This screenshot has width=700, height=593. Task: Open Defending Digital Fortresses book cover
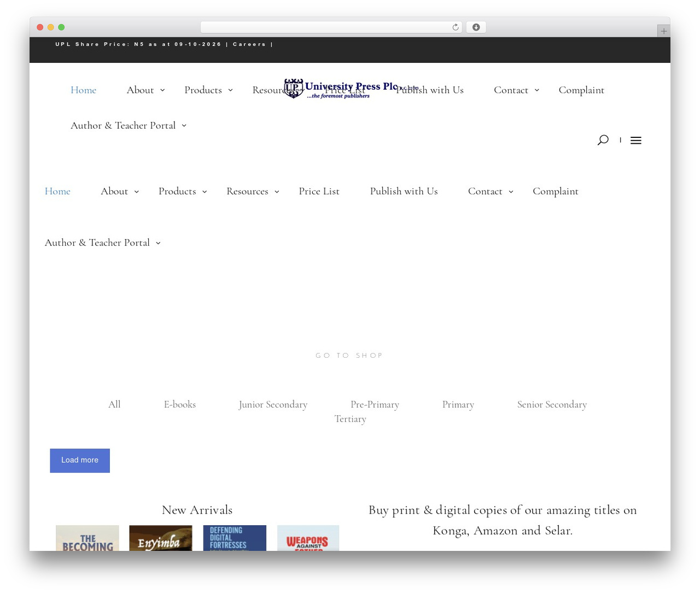tap(235, 538)
